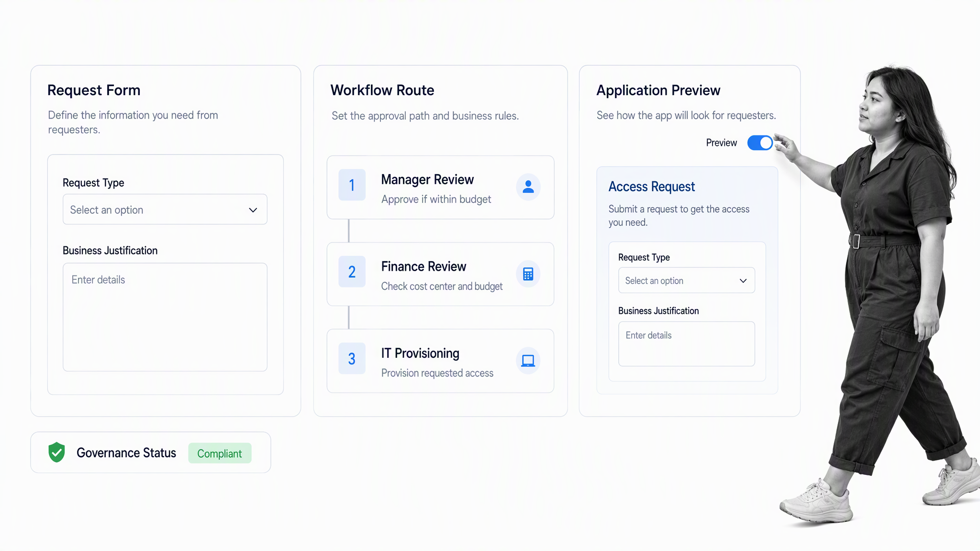Screen dimensions: 980x551
Task: Open the Finance Review step card
Action: pyautogui.click(x=440, y=274)
